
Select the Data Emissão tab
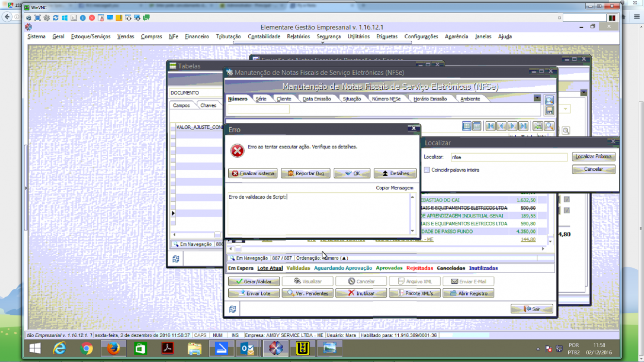coord(317,99)
